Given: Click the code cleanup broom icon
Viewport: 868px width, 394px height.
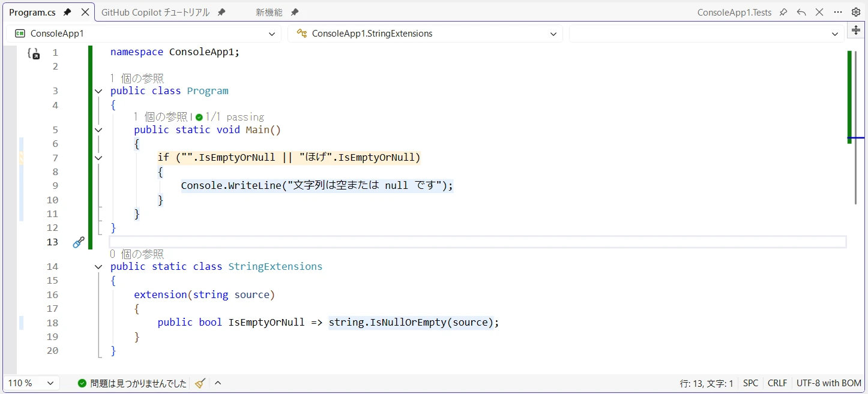Looking at the screenshot, I should pyautogui.click(x=200, y=383).
